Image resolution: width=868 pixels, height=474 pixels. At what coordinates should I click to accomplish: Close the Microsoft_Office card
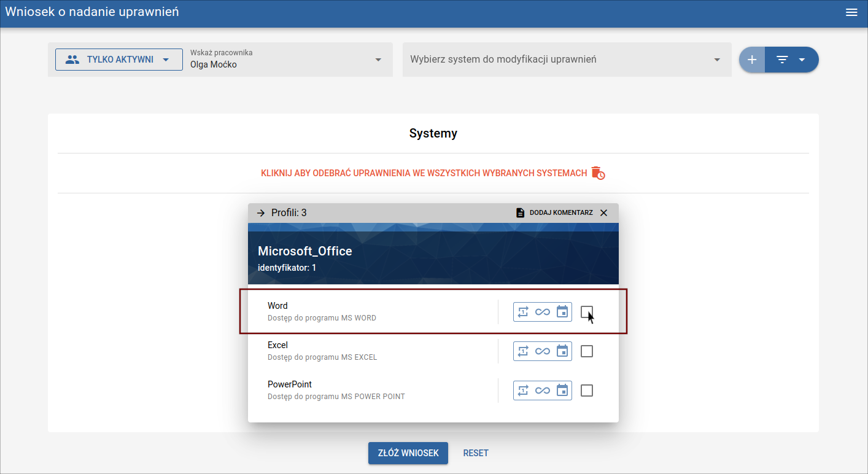pyautogui.click(x=603, y=213)
